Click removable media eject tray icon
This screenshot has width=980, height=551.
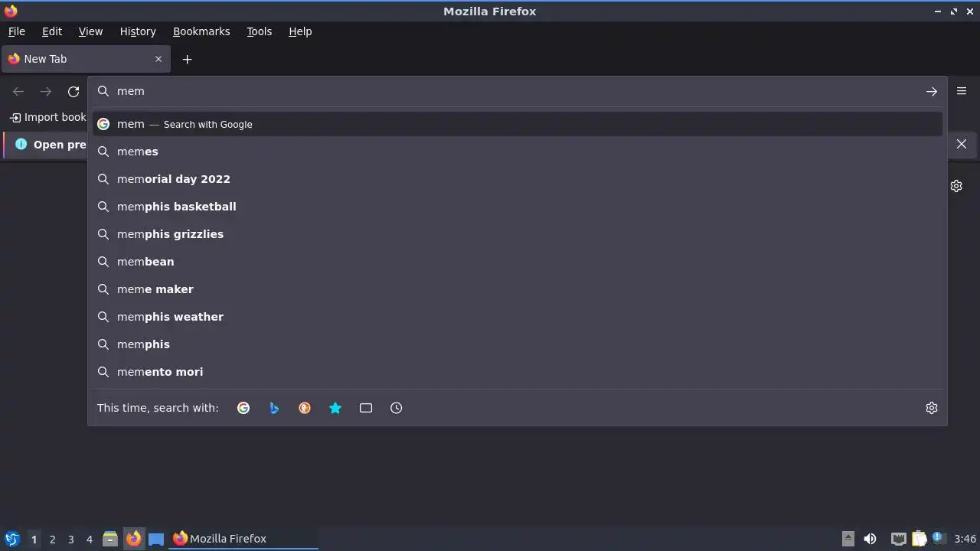[x=848, y=539]
